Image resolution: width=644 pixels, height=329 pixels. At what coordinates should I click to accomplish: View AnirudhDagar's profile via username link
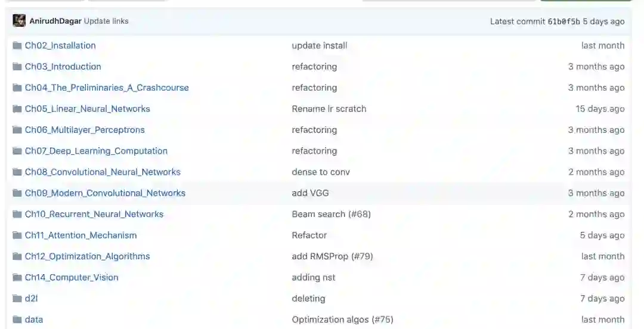click(x=55, y=21)
